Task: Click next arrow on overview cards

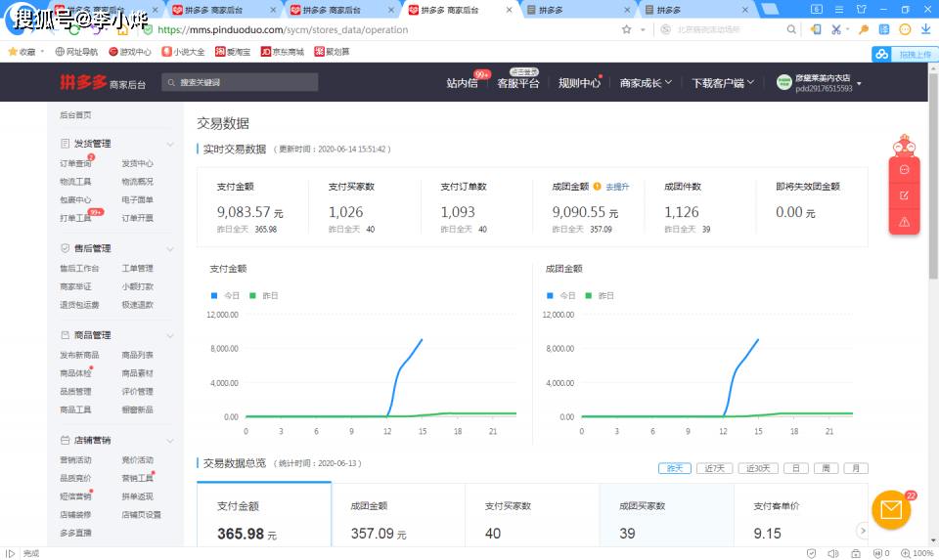Action: 863,530
